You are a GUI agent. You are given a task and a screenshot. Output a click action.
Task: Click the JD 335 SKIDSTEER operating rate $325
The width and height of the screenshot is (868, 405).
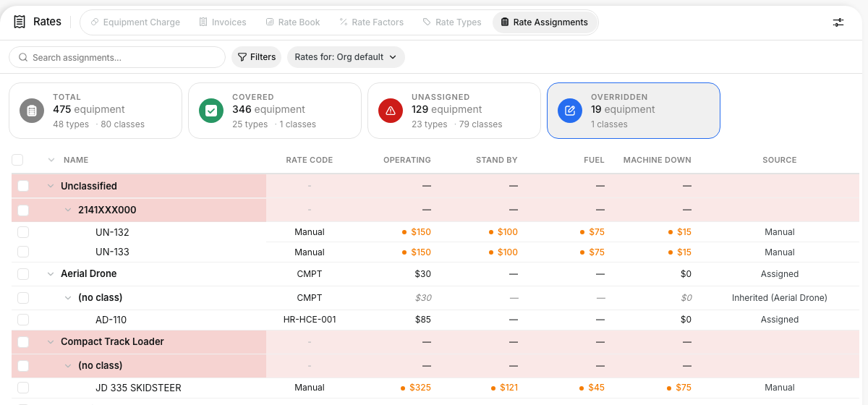(x=420, y=388)
